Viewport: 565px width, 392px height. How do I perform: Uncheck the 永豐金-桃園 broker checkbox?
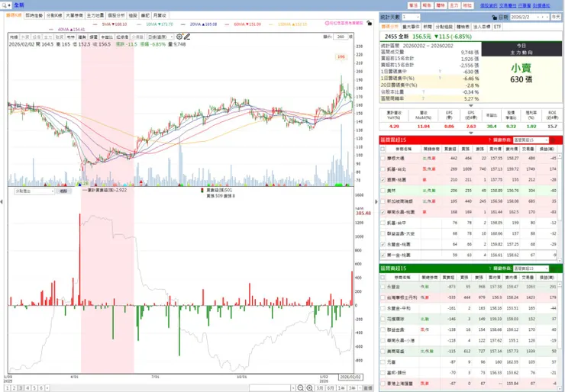[383, 244]
